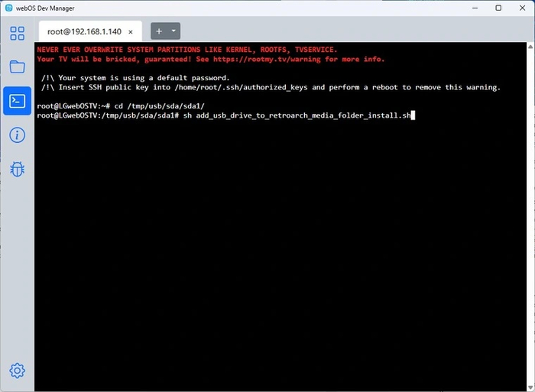Maximize the webOS Dev Manager window
The image size is (535, 392).
click(498, 8)
